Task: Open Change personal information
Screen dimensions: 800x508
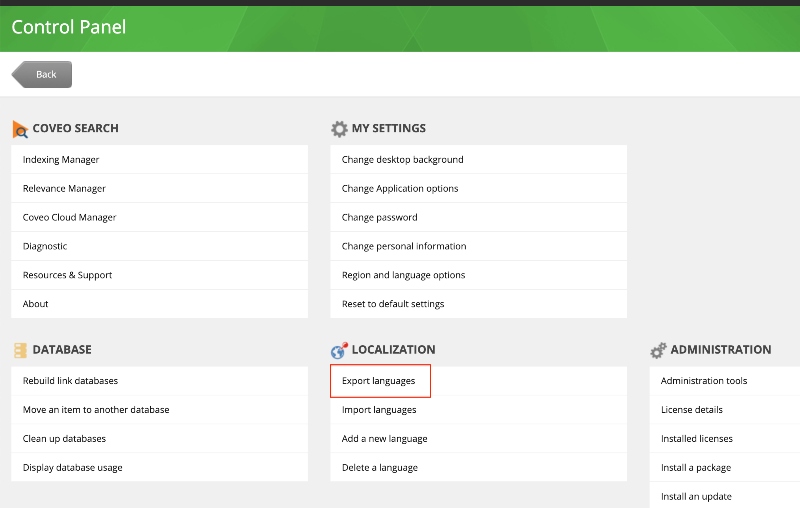Action: pyautogui.click(x=479, y=246)
